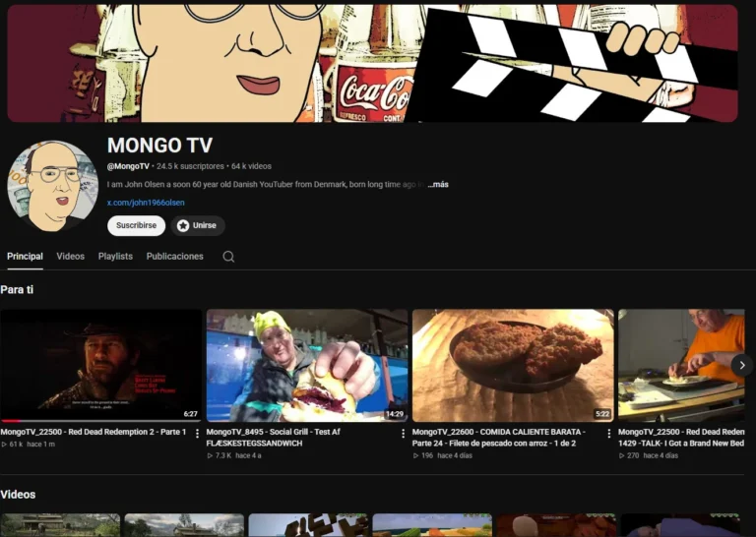Screen dimensions: 756x537
Task: Click the Suscribirse button
Action: 137,225
